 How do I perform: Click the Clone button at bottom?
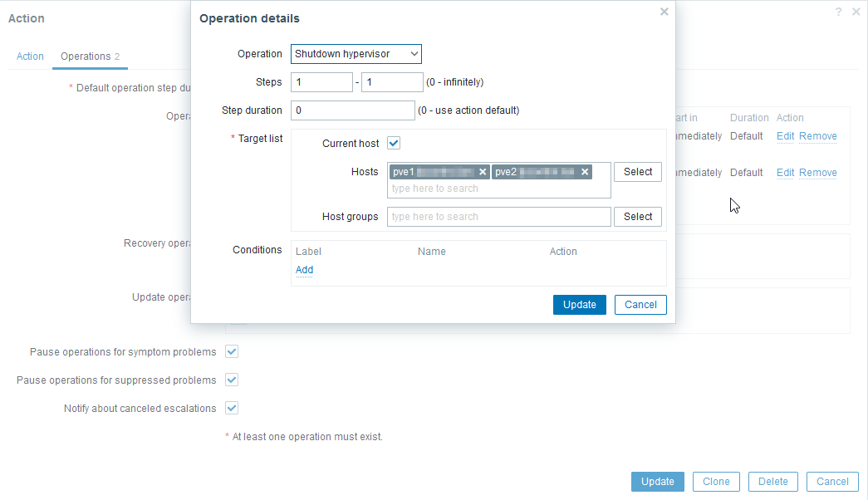pyautogui.click(x=716, y=482)
